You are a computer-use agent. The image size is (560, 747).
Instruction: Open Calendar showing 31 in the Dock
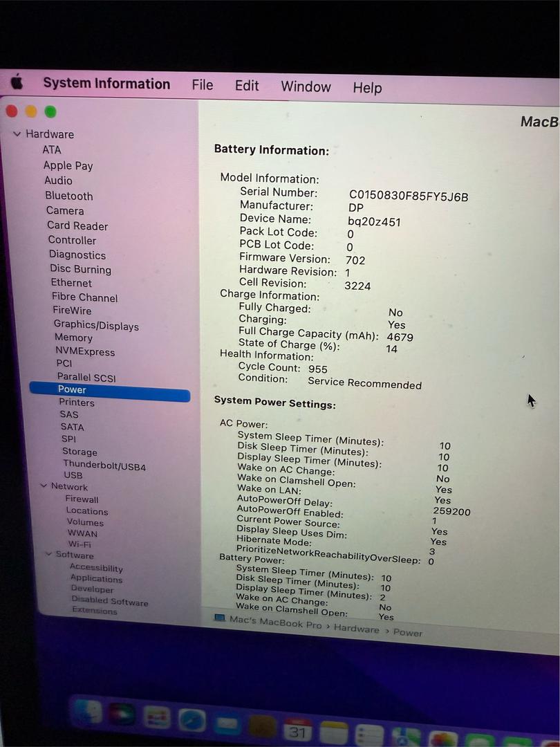[x=297, y=730]
